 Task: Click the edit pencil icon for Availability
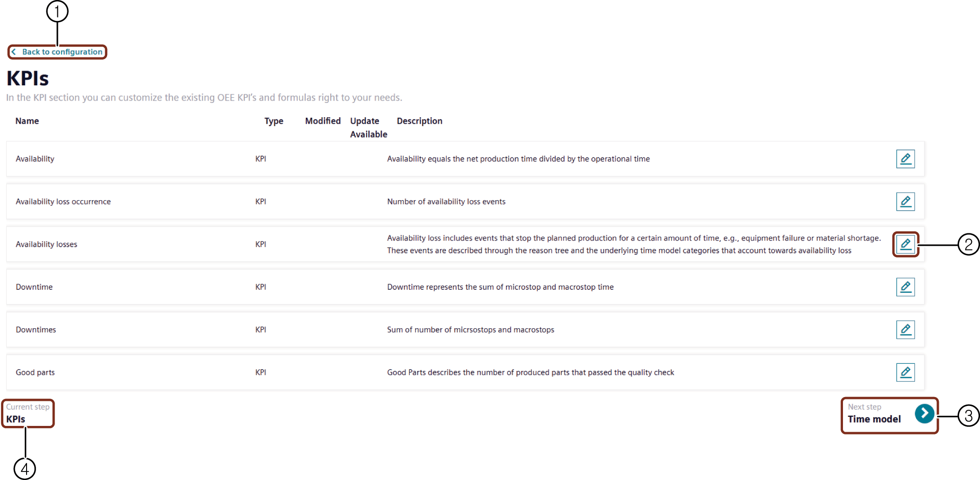click(x=905, y=159)
